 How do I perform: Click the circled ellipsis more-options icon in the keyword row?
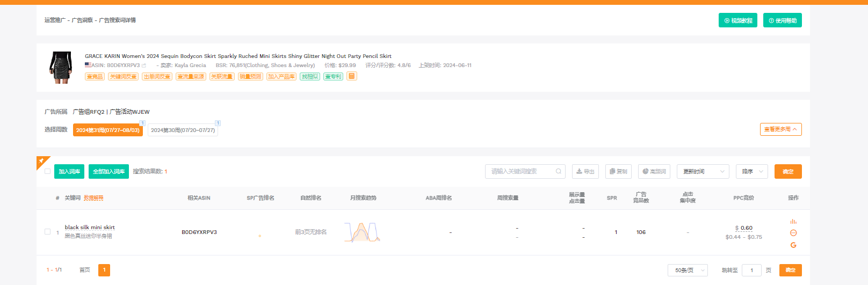click(x=793, y=233)
